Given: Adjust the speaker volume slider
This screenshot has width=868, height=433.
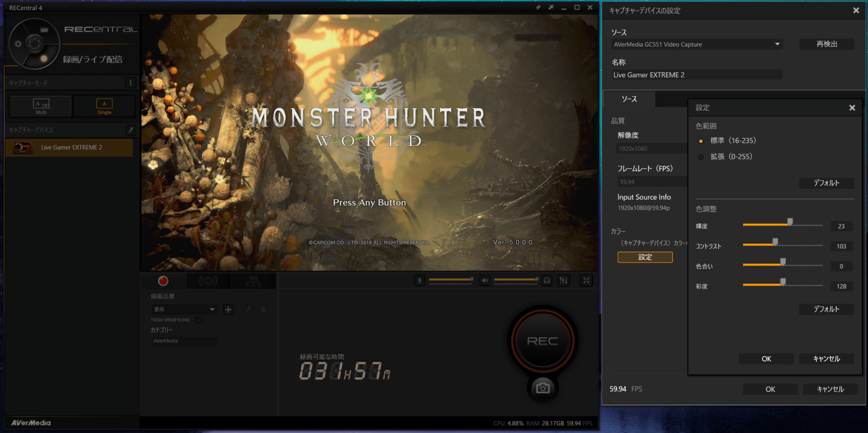Looking at the screenshot, I should 516,280.
